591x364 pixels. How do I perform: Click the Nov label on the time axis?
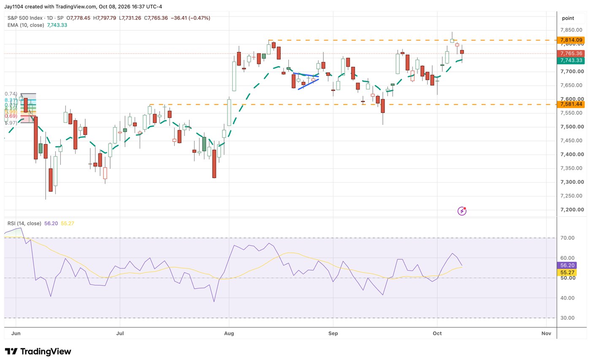[x=546, y=334]
